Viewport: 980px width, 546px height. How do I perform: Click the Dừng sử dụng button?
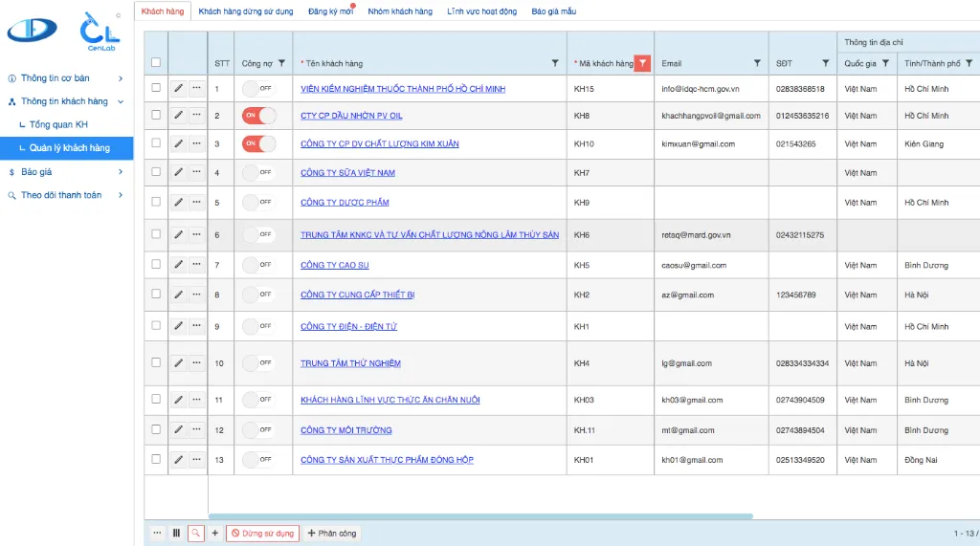pos(262,533)
